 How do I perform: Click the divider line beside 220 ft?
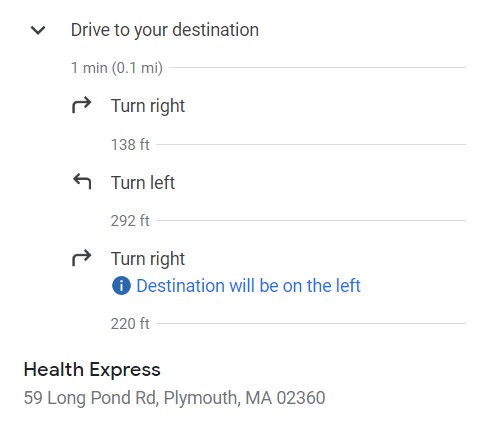coord(311,324)
